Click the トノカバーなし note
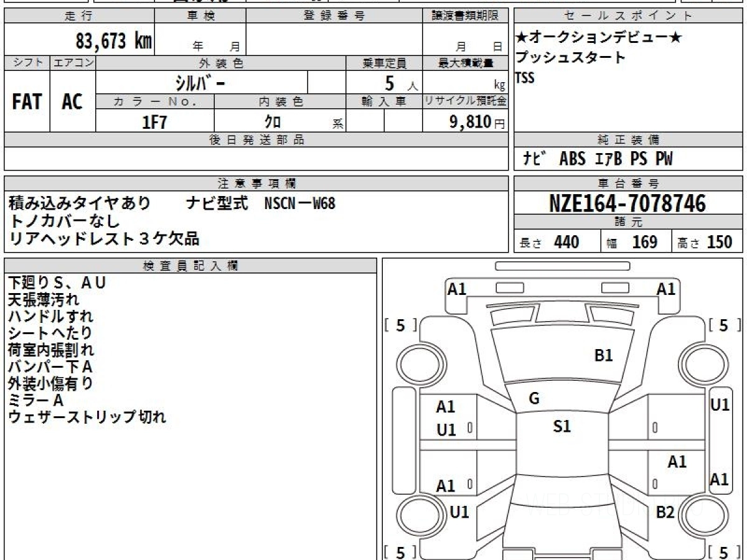Image resolution: width=747 pixels, height=560 pixels. [64, 220]
